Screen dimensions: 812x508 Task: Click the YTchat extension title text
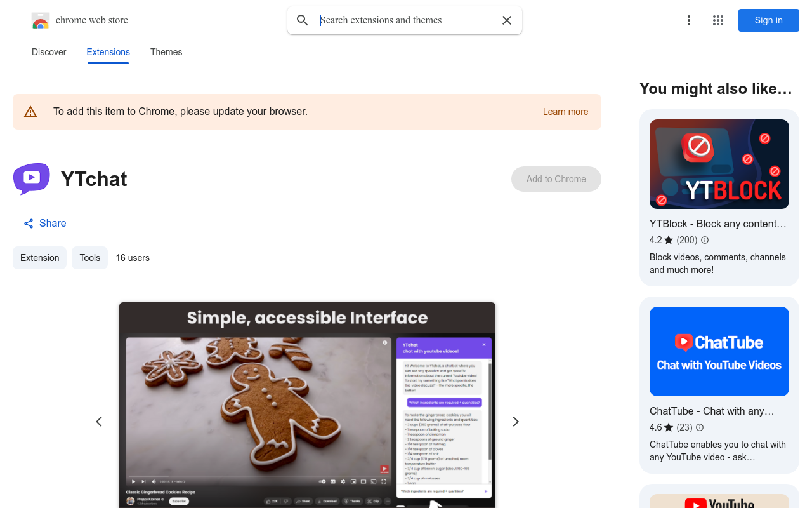(94, 179)
